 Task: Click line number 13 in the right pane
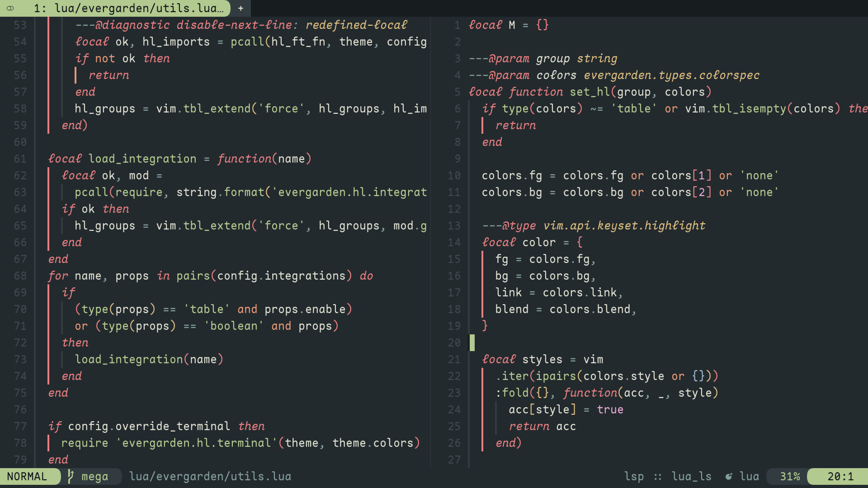point(454,226)
